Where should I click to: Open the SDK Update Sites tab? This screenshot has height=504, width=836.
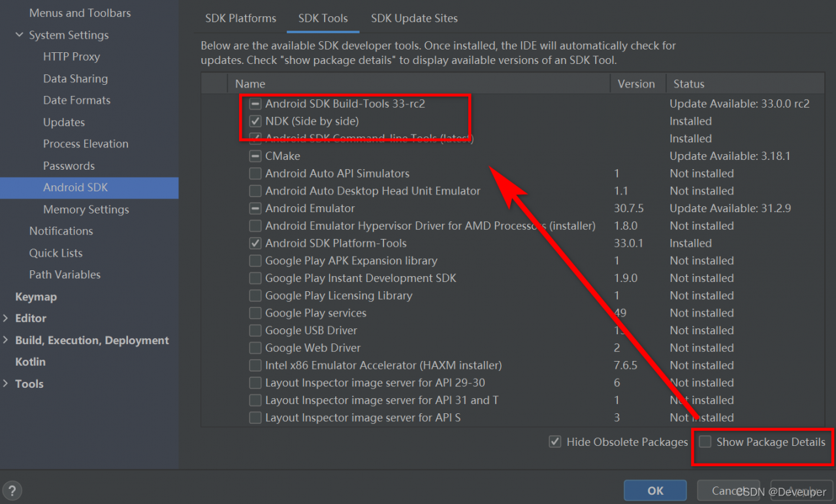click(414, 18)
